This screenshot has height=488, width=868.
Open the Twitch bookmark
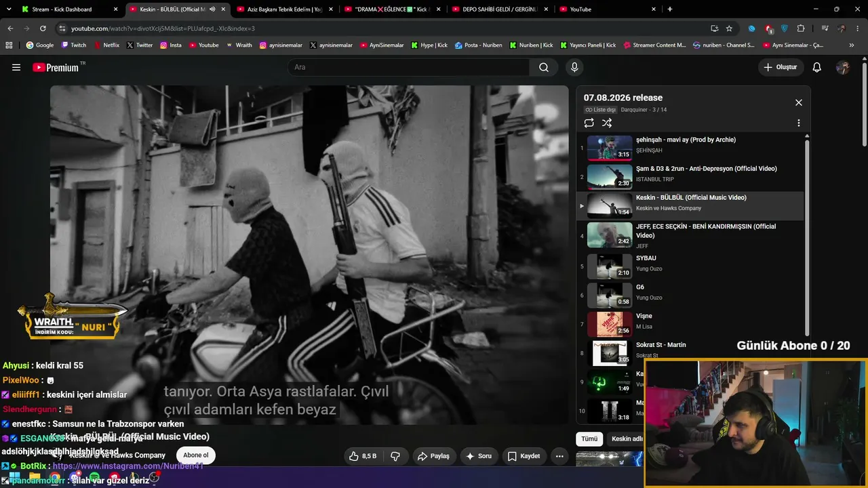[74, 45]
